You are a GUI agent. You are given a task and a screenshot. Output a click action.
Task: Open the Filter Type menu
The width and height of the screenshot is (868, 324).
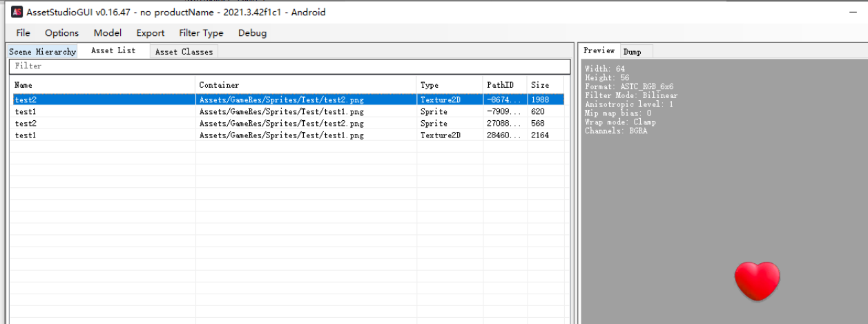201,32
